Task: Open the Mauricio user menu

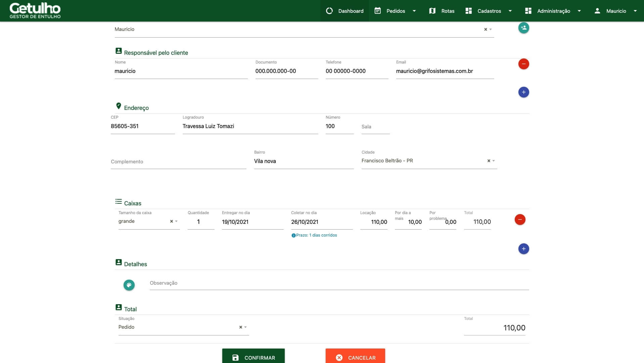Action: point(616,11)
